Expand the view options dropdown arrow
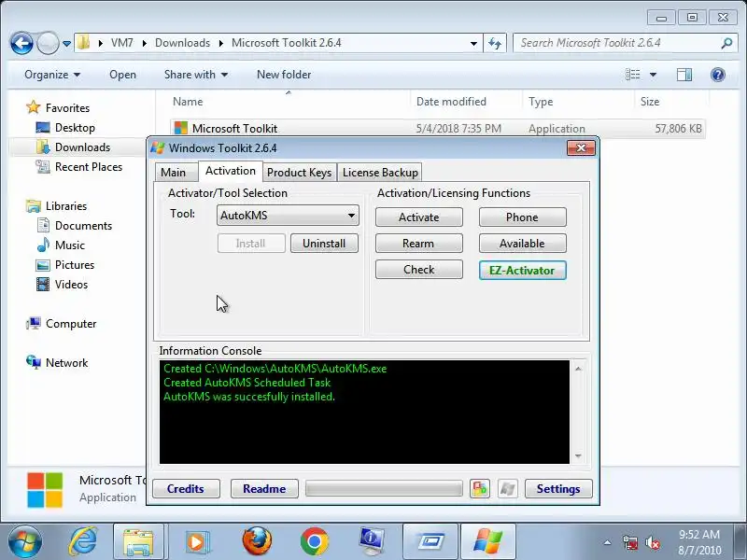Screen dimensions: 747x560 pyautogui.click(x=653, y=75)
